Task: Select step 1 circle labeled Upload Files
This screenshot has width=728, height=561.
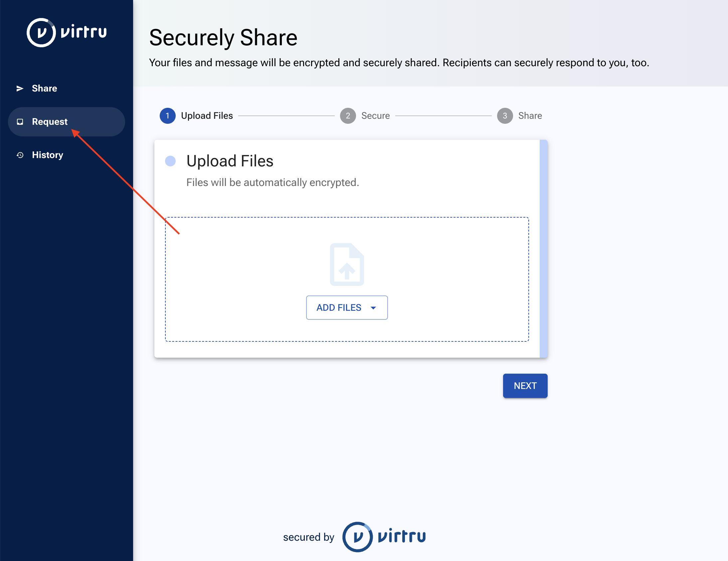Action: pos(168,116)
